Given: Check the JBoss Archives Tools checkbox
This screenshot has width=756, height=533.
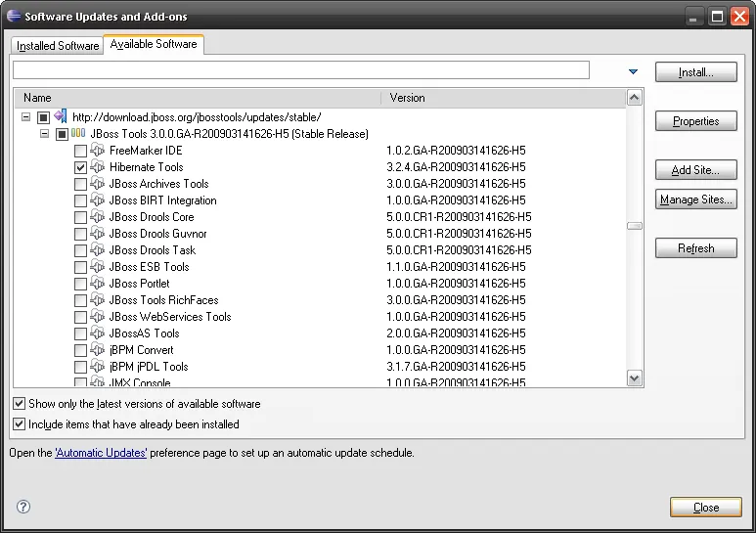Looking at the screenshot, I should (x=80, y=184).
